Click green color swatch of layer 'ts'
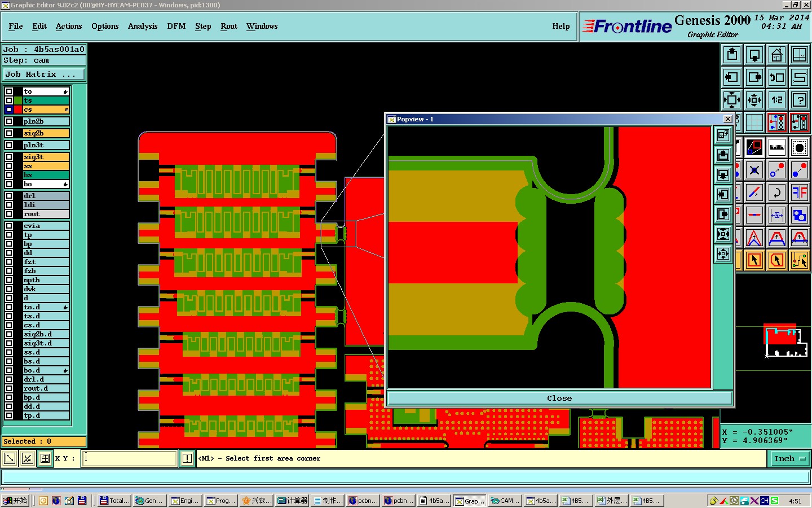 click(x=18, y=100)
